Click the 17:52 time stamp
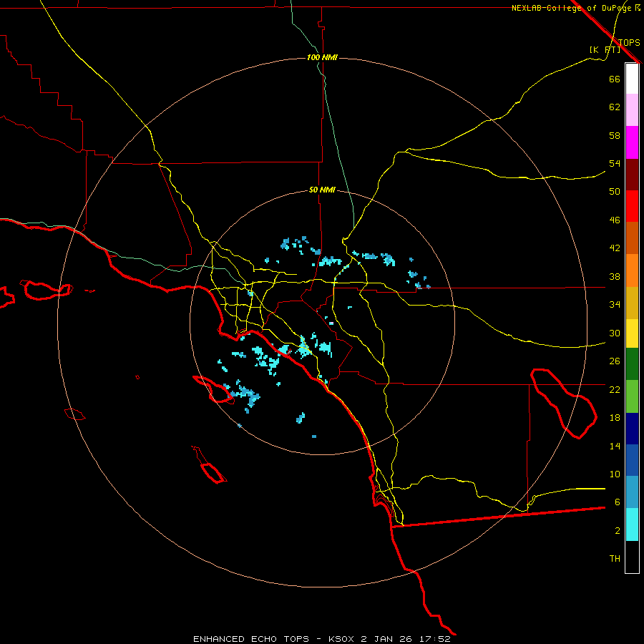The image size is (644, 644). pos(435,639)
